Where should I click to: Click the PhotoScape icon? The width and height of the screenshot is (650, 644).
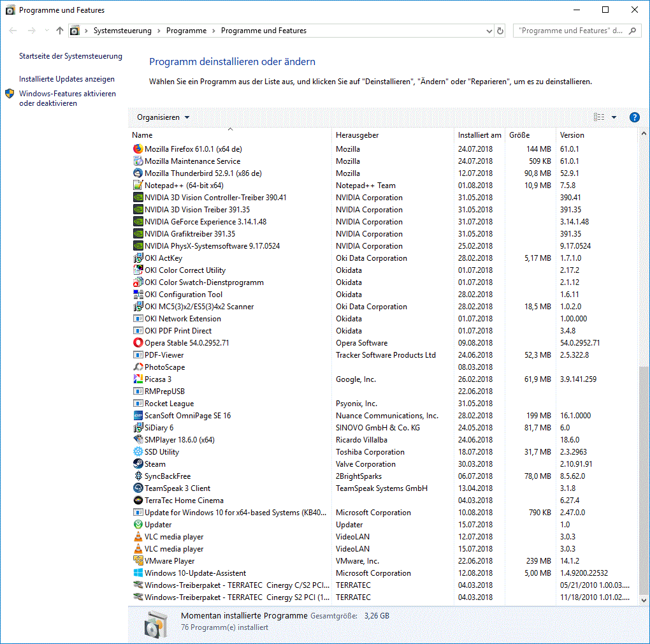pyautogui.click(x=138, y=367)
